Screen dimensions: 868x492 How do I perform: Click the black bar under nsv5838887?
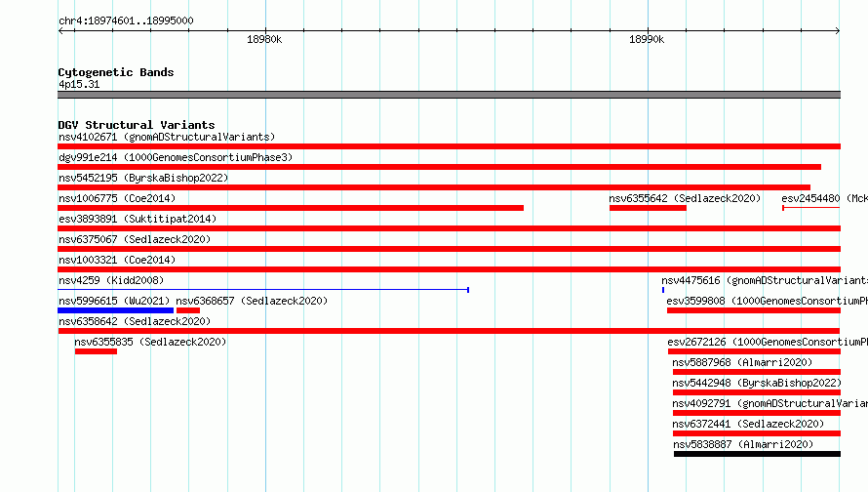(x=757, y=454)
